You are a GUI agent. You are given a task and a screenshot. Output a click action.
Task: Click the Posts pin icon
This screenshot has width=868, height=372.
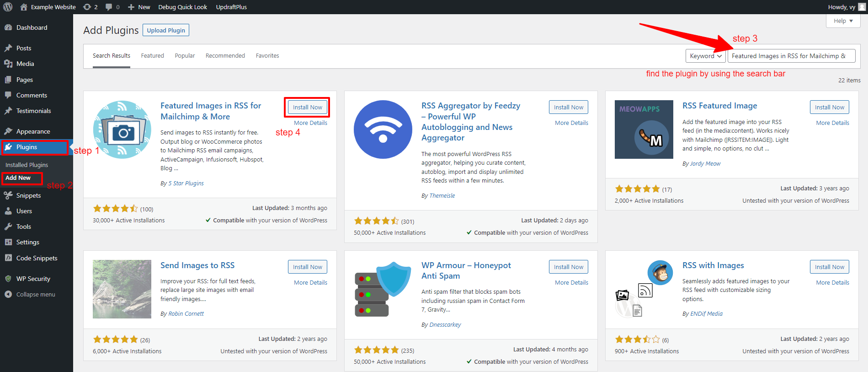(8, 48)
